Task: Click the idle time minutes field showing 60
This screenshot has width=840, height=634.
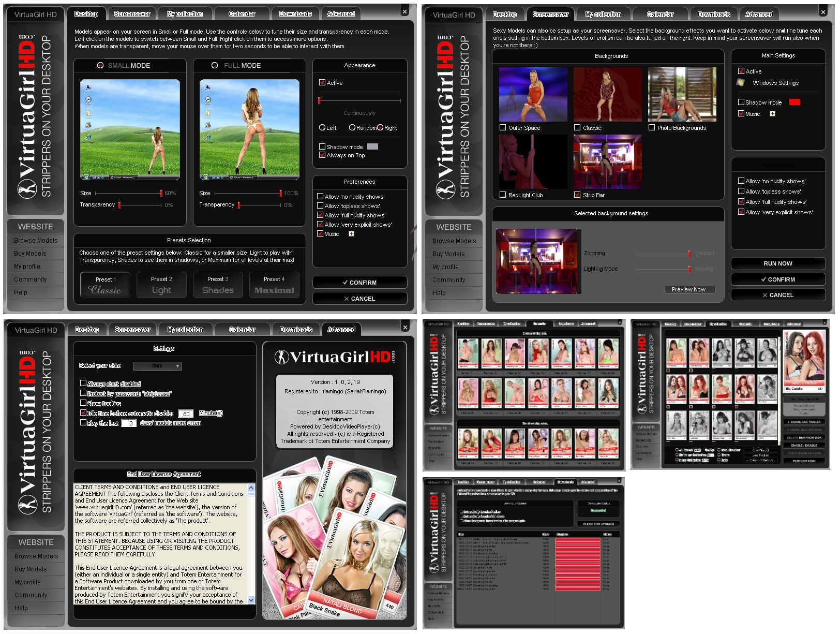Action: point(186,414)
